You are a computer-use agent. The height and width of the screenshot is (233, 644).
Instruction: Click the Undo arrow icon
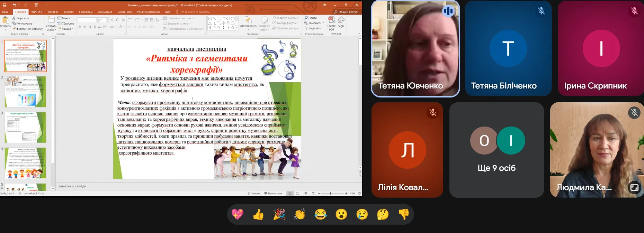click(15, 5)
